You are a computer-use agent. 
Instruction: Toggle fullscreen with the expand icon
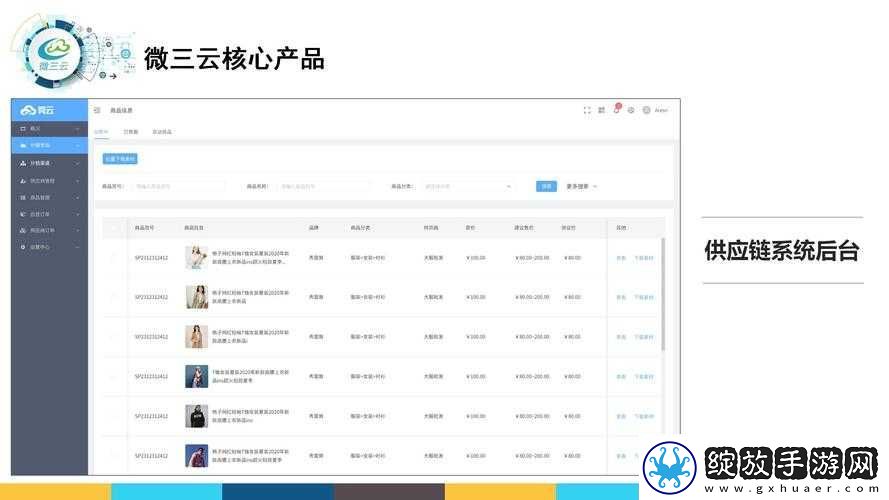(x=587, y=110)
